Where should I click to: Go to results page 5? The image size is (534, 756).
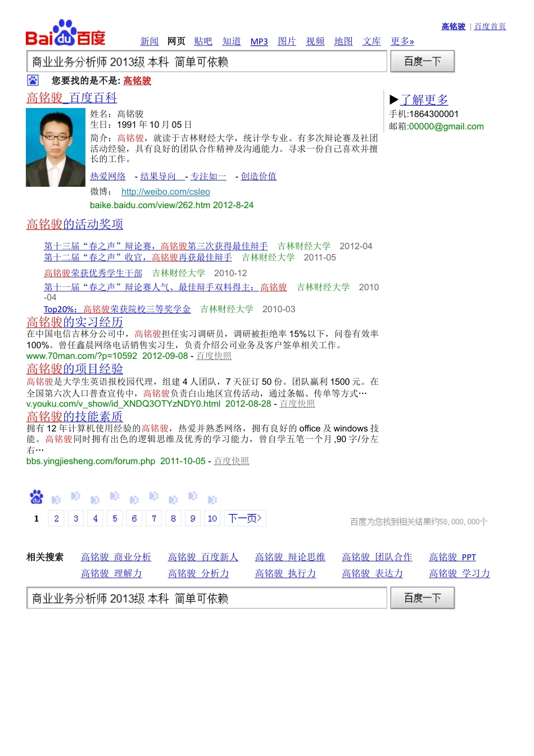[115, 518]
